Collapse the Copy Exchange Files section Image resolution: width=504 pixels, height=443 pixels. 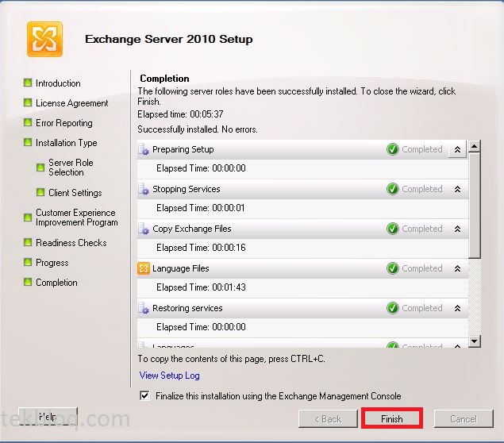tap(457, 229)
